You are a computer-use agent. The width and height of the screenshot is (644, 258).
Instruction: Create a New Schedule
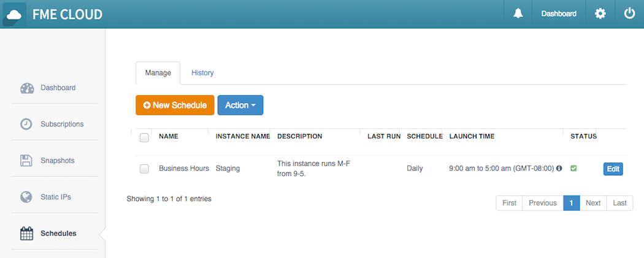click(x=175, y=105)
